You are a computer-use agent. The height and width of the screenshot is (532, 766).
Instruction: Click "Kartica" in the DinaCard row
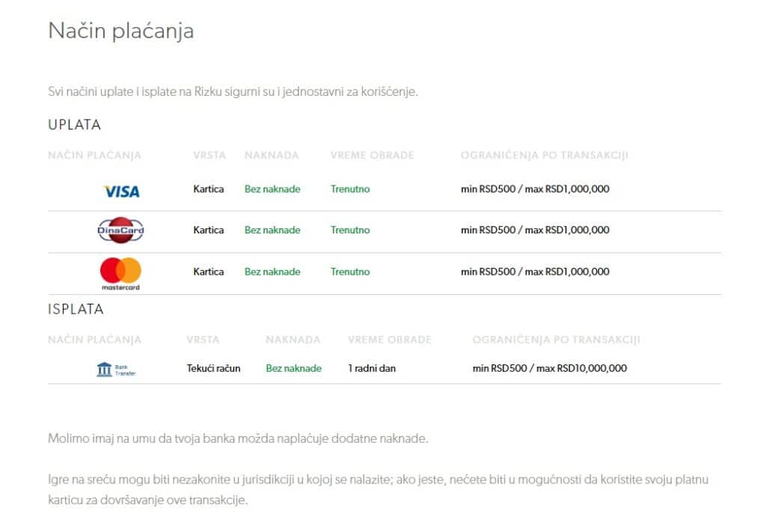(x=208, y=230)
